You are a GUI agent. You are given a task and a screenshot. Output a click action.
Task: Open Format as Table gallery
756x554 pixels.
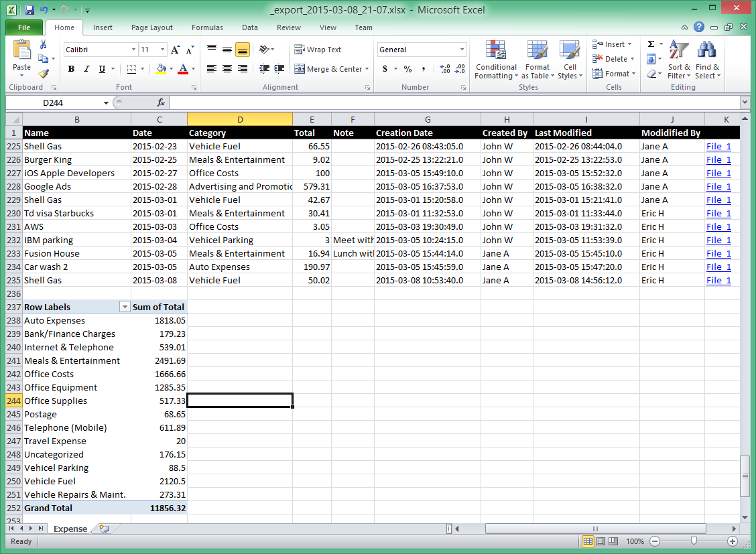538,60
